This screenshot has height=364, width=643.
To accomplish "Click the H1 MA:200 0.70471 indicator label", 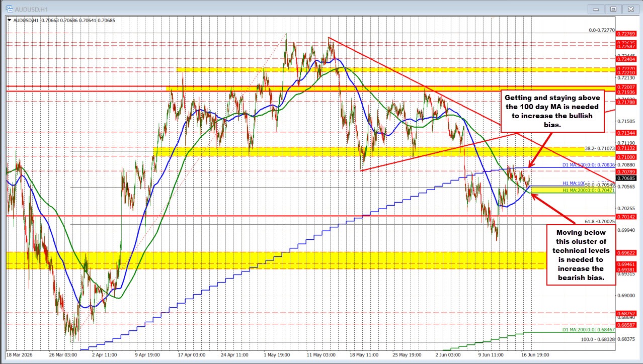I will click(590, 191).
